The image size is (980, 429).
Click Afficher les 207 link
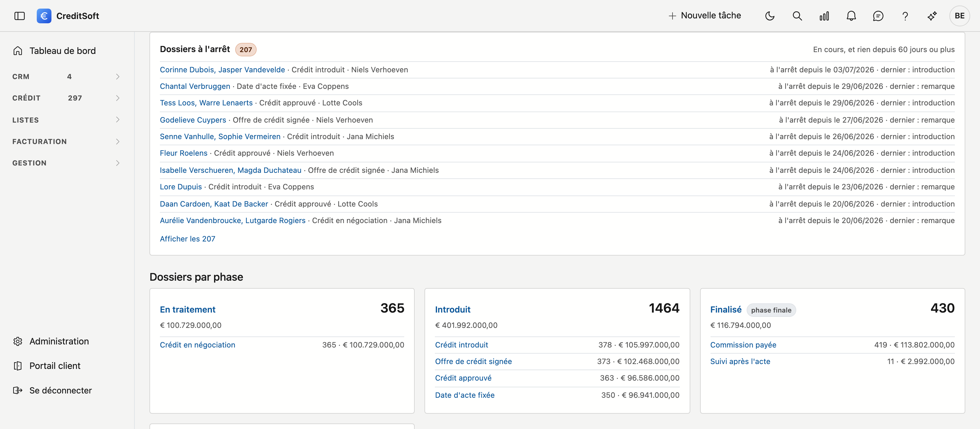pyautogui.click(x=187, y=239)
